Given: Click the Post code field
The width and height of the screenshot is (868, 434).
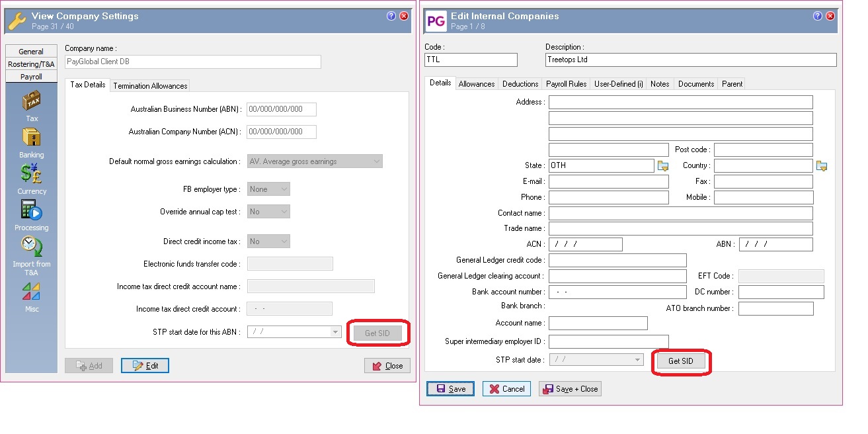Looking at the screenshot, I should 763,150.
